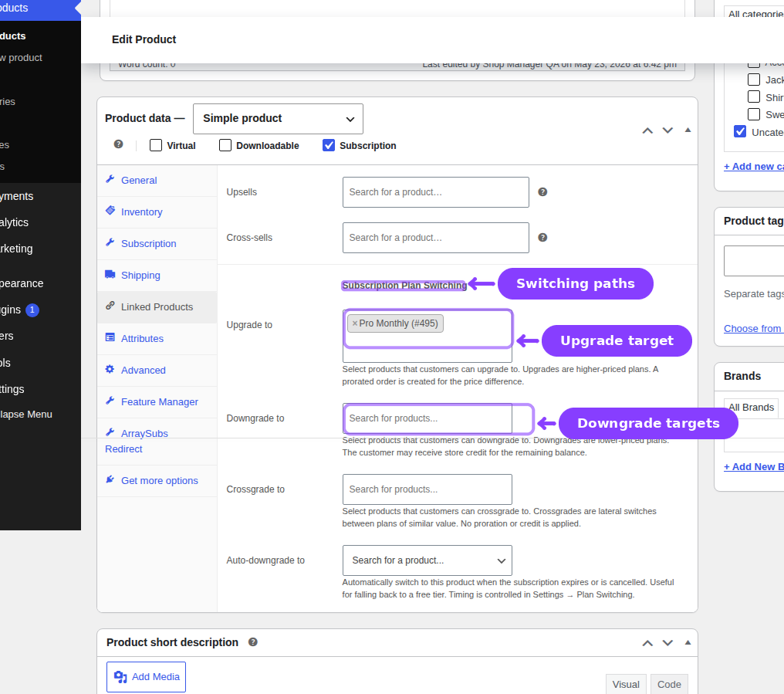Move Product data panel up

click(x=647, y=130)
